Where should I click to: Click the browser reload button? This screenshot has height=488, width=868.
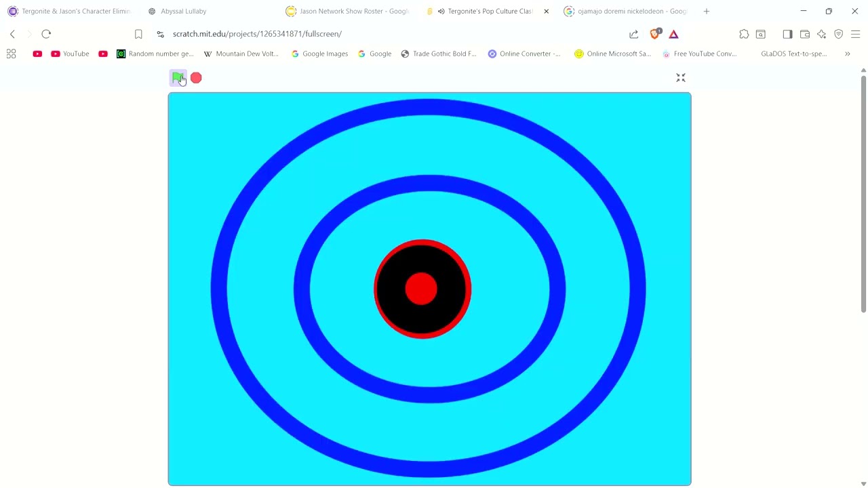point(46,34)
